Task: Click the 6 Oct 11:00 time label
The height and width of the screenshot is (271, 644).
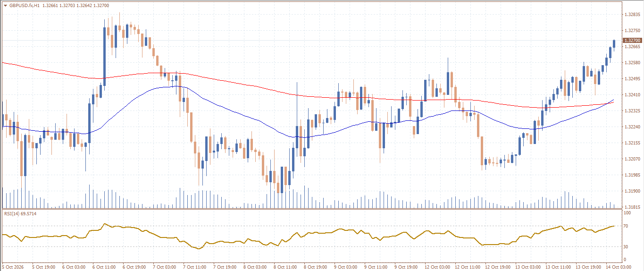Action: (104, 267)
